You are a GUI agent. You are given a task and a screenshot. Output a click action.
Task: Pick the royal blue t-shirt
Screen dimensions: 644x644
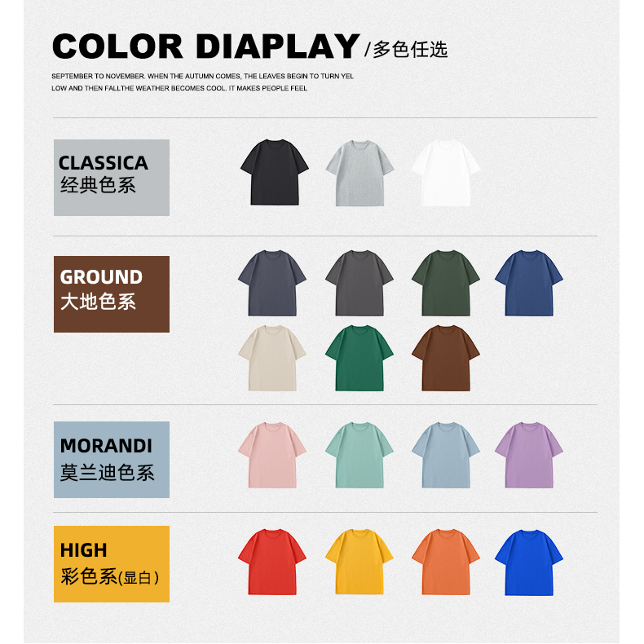click(528, 562)
